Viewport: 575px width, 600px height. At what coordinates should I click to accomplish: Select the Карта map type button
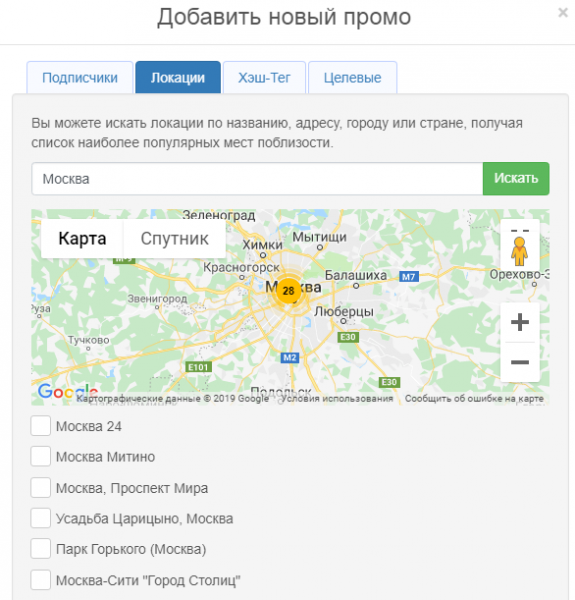pos(82,238)
